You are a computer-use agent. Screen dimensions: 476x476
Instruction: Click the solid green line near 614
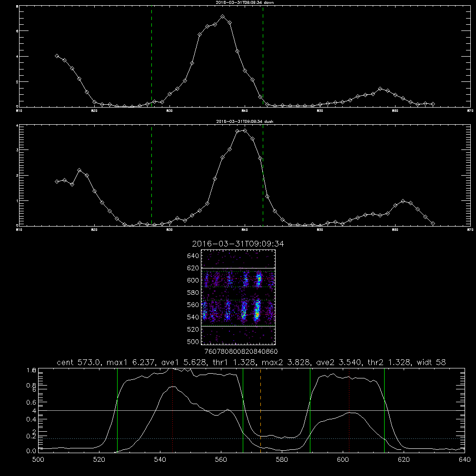pos(384,410)
